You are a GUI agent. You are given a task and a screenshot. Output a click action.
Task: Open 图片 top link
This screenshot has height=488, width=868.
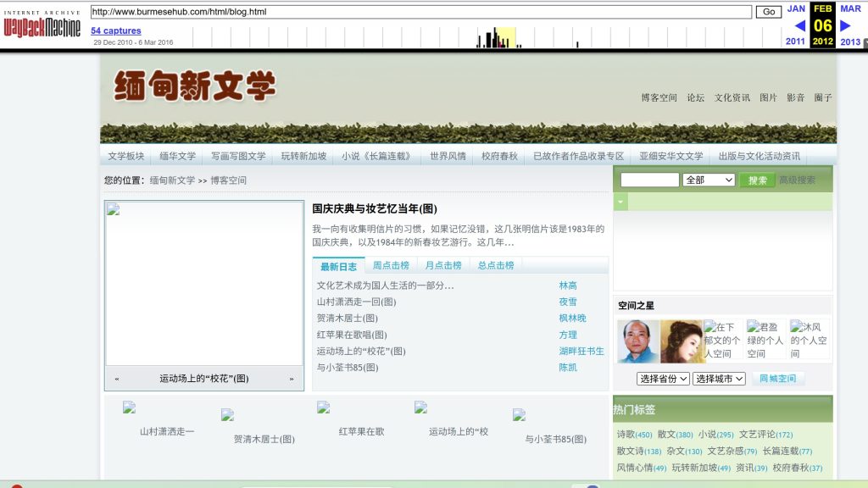[768, 97]
